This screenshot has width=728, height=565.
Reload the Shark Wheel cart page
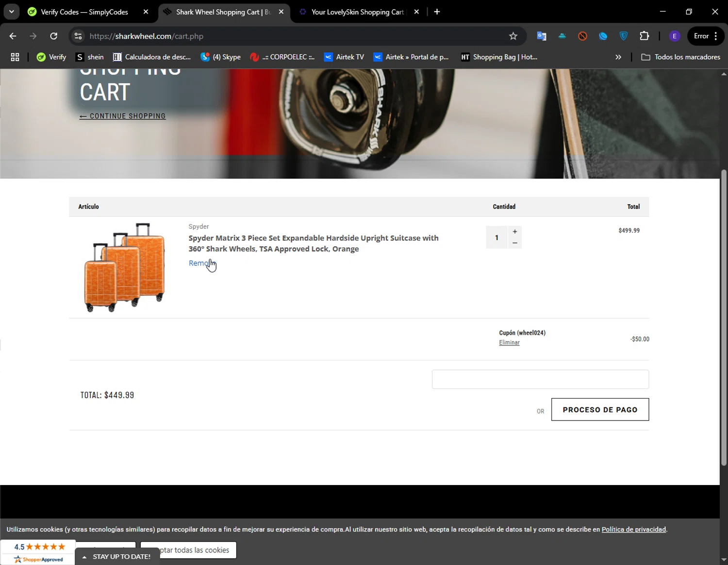54,36
